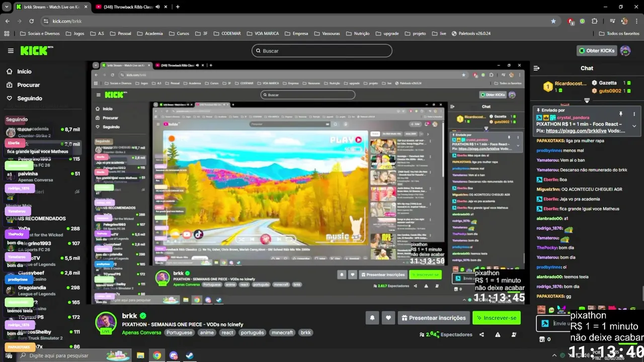Click ThePocky username in chat
This screenshot has height=362, width=644.
click(x=547, y=248)
